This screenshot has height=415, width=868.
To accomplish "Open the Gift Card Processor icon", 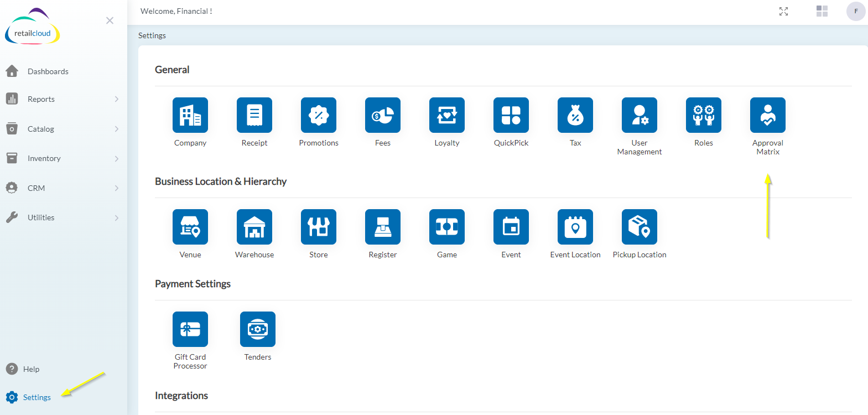I will tap(190, 329).
